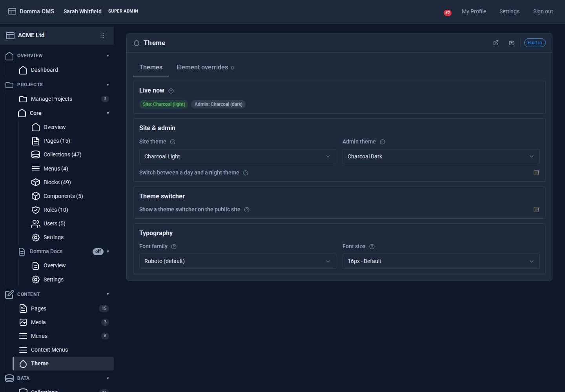Open Menus in the Content section
The height and width of the screenshot is (392, 565).
tap(39, 336)
